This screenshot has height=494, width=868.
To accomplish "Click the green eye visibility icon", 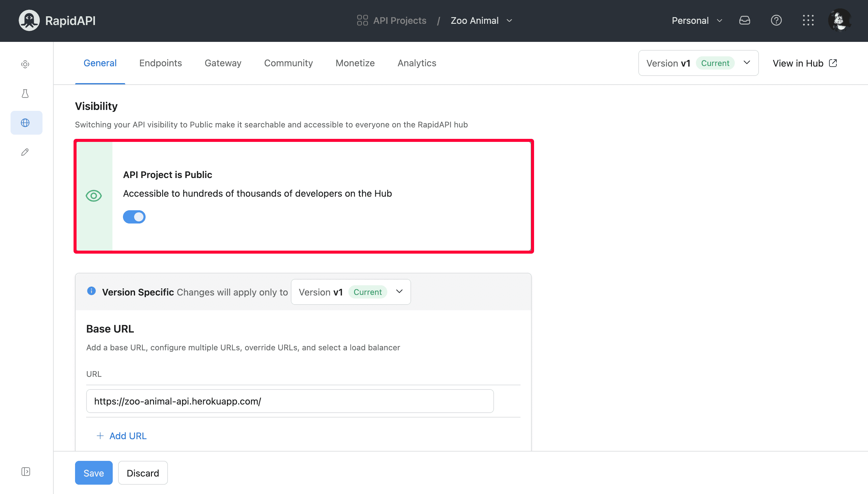I will [x=94, y=196].
